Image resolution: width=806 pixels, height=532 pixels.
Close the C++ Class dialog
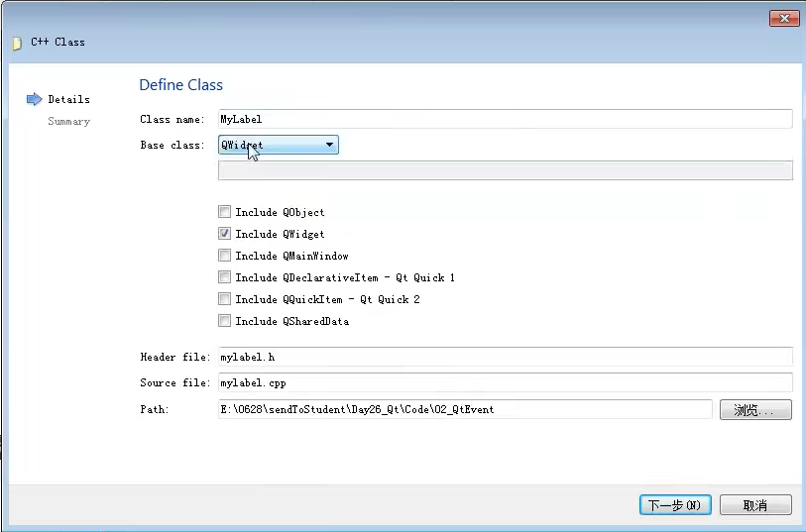point(784,18)
